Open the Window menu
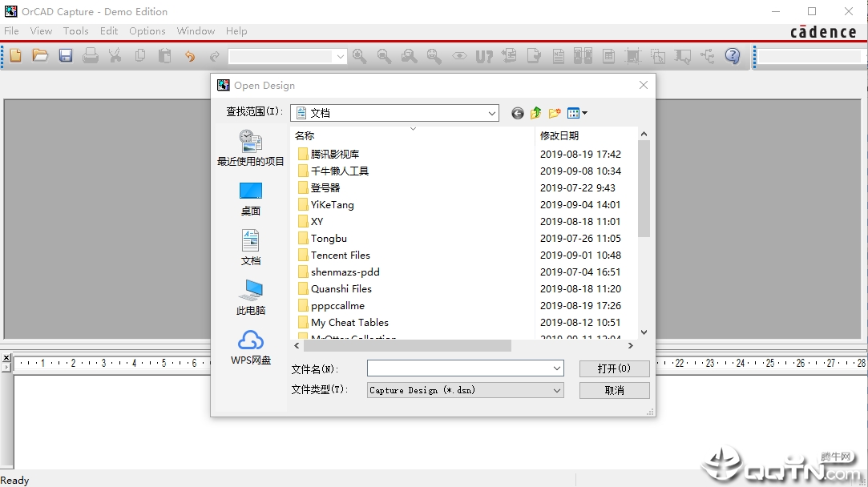Screen dimensions: 868x487 click(x=196, y=31)
